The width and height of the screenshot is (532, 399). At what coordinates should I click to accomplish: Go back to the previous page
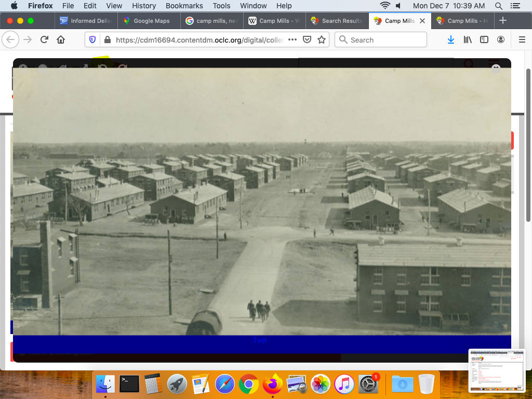pyautogui.click(x=11, y=40)
